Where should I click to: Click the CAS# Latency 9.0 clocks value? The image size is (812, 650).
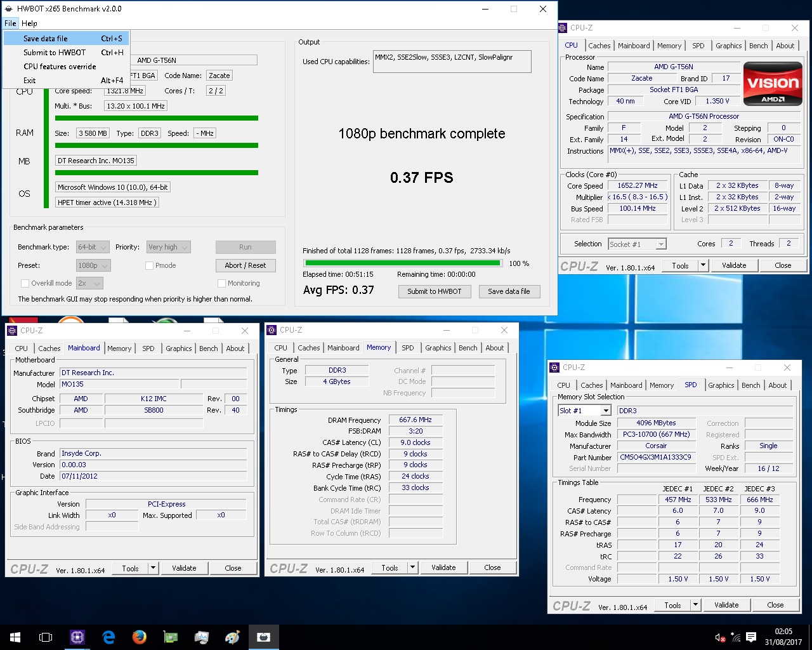pos(416,442)
